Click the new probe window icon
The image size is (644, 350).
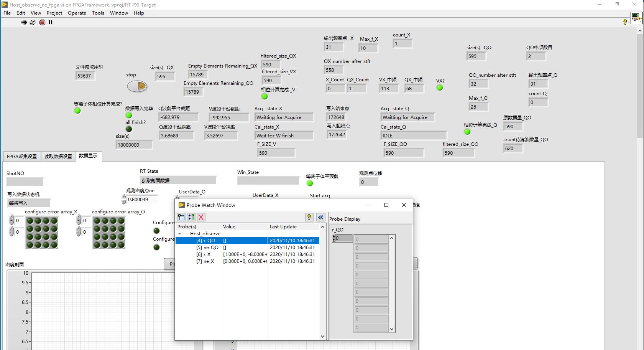tap(181, 217)
